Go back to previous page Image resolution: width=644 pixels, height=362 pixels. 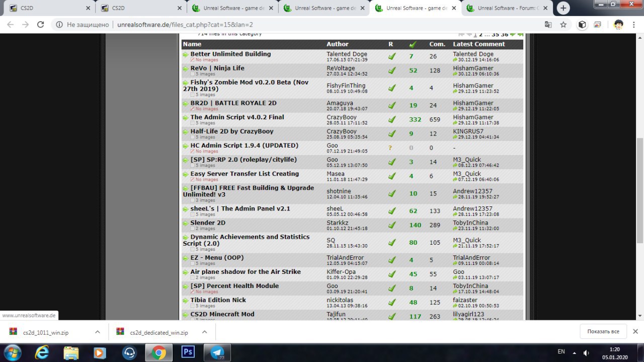point(10,24)
